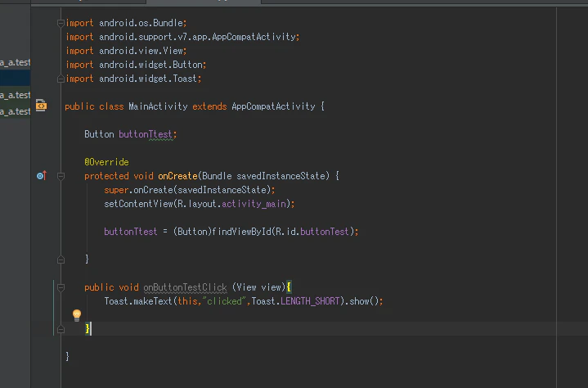588x388 pixels.
Task: Open the yellow light bulb quick-fix
Action: coord(77,315)
